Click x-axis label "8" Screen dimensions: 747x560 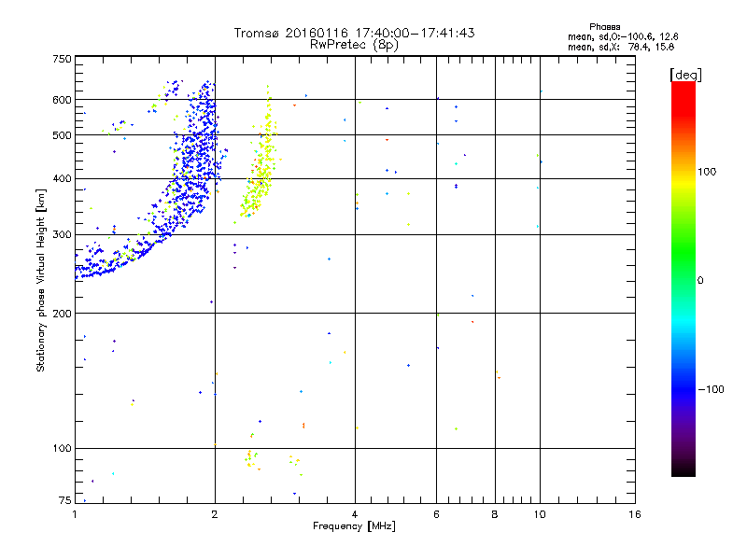coord(495,514)
